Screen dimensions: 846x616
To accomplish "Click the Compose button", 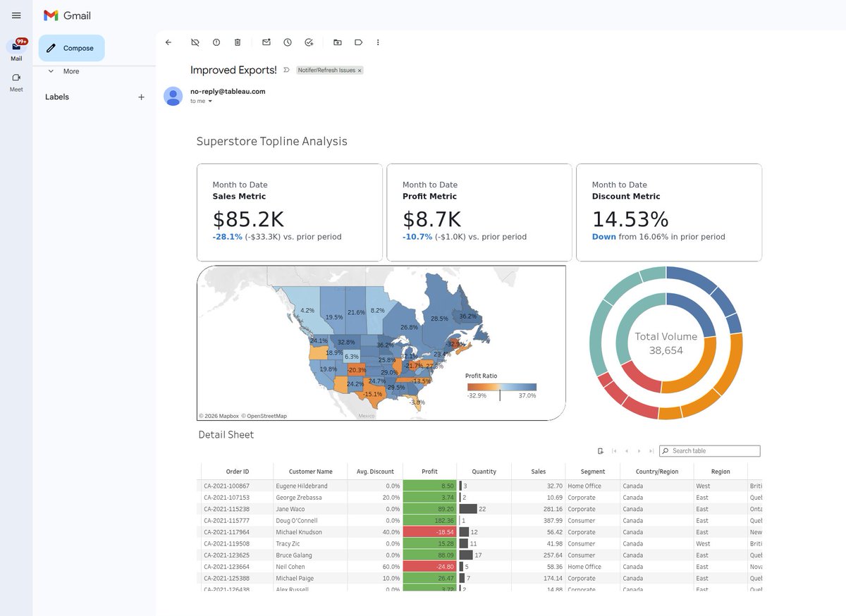I will (71, 48).
